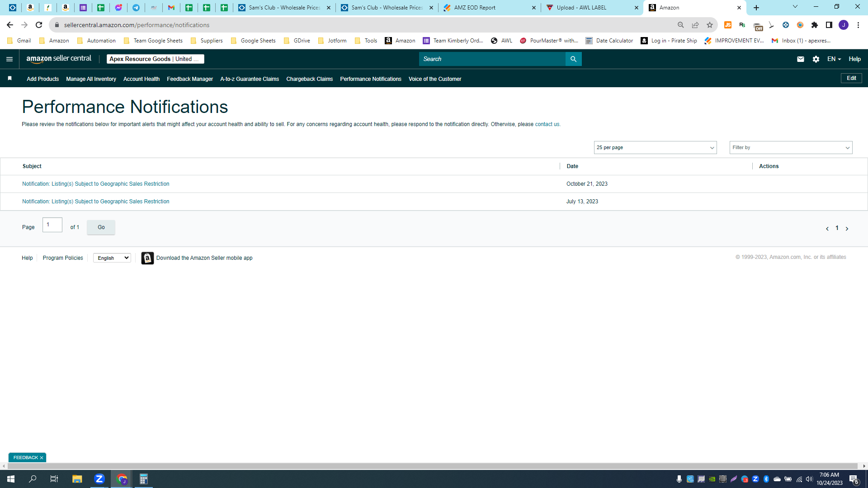Click the Go page button
This screenshot has height=488, width=868.
[x=101, y=227]
